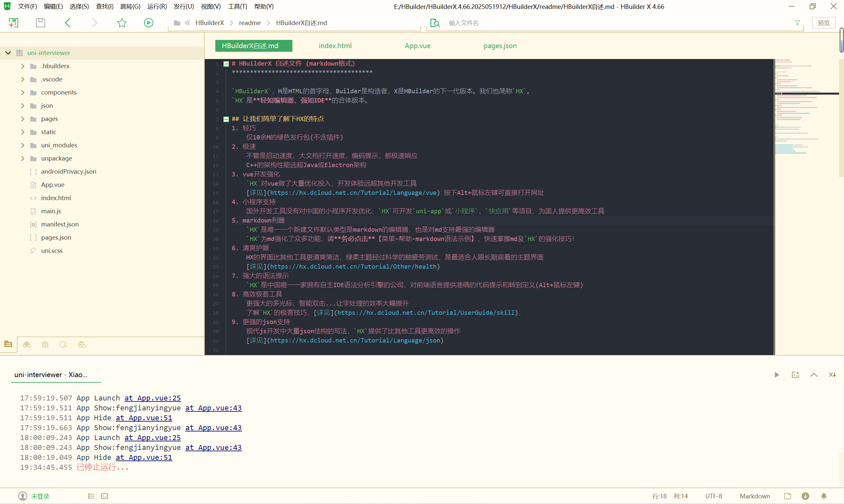Click the download update icon
This screenshot has height=504, width=844.
pos(805,496)
